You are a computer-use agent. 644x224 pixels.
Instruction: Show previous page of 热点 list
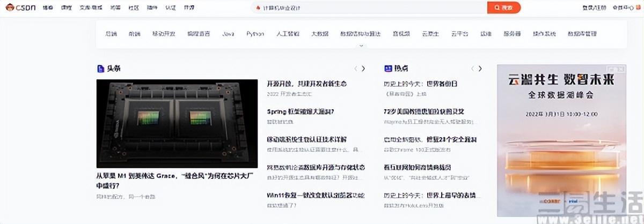tap(472, 69)
